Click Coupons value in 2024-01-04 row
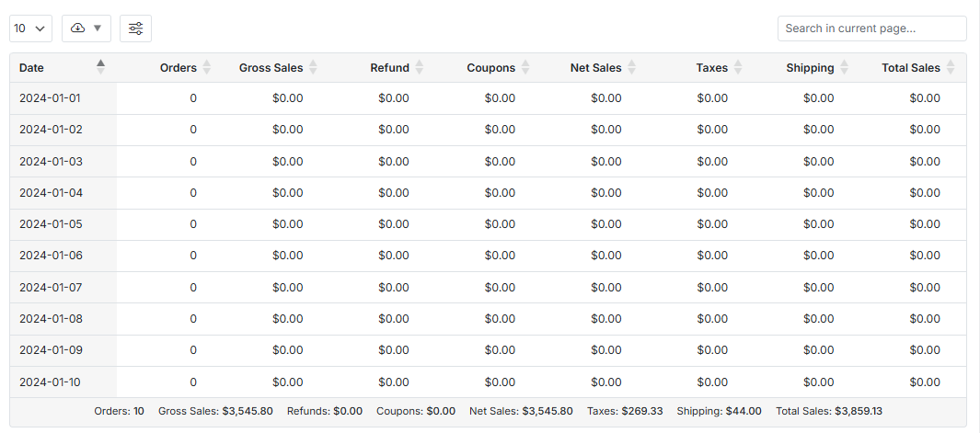This screenshot has width=980, height=433. coord(500,192)
